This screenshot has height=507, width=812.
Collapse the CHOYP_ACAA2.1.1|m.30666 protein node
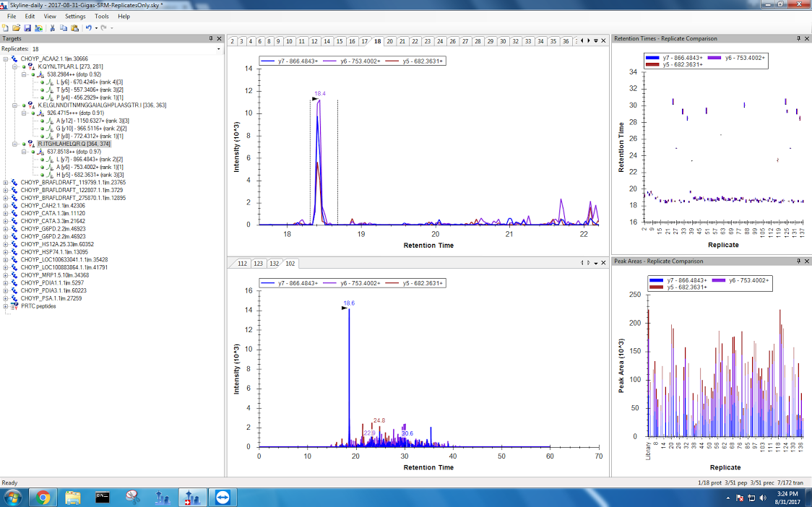click(x=6, y=58)
